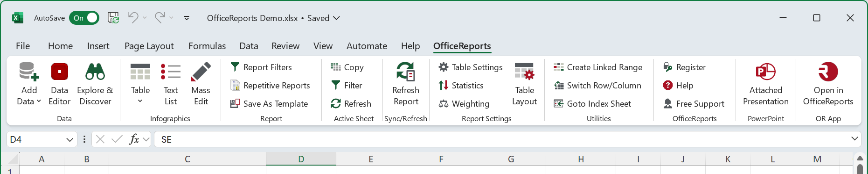Insert a Text List infographic
Screen dimensions: 868x174
[x=171, y=84]
